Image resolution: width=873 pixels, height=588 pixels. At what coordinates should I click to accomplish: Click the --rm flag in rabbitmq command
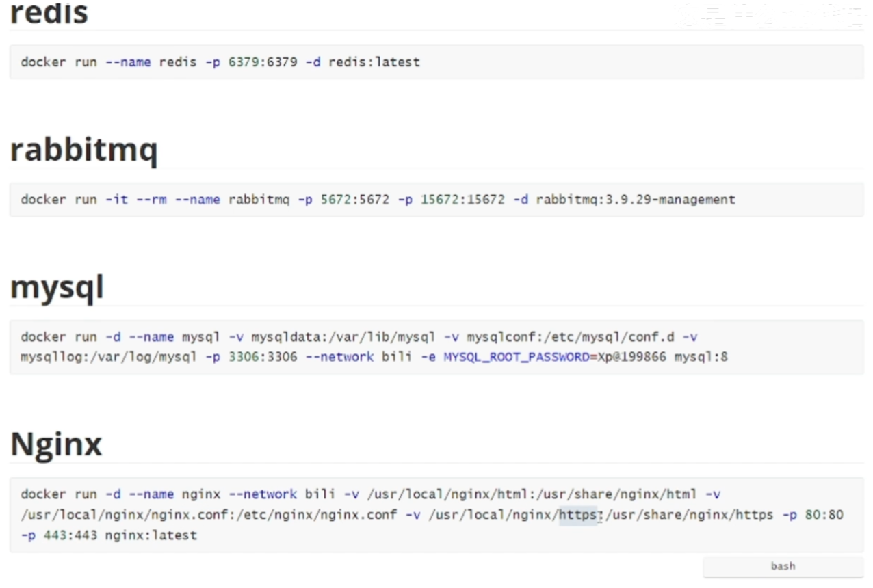[x=151, y=200]
